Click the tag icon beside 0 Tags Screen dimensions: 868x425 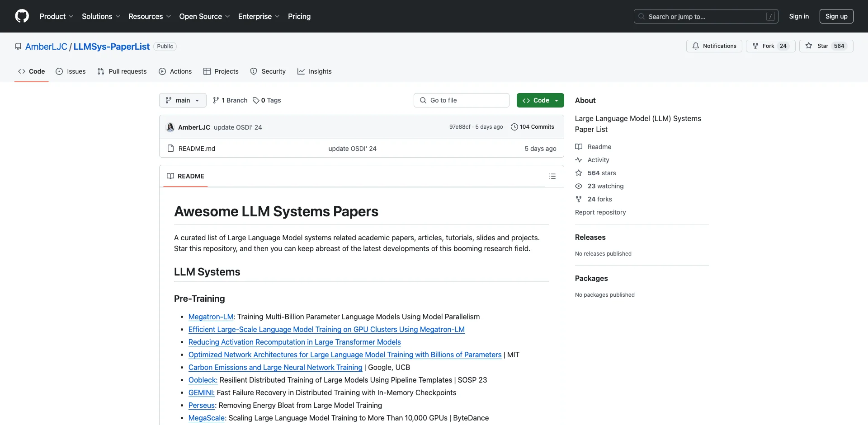click(256, 100)
